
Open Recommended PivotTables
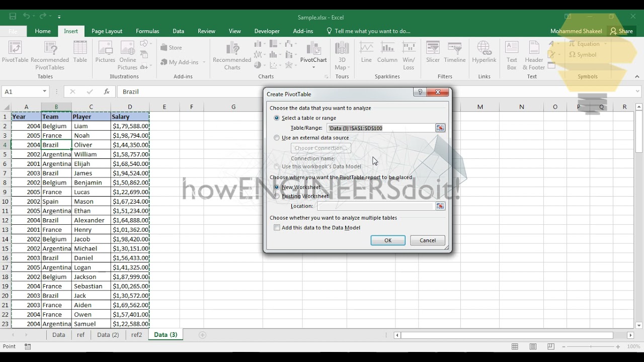pos(50,55)
